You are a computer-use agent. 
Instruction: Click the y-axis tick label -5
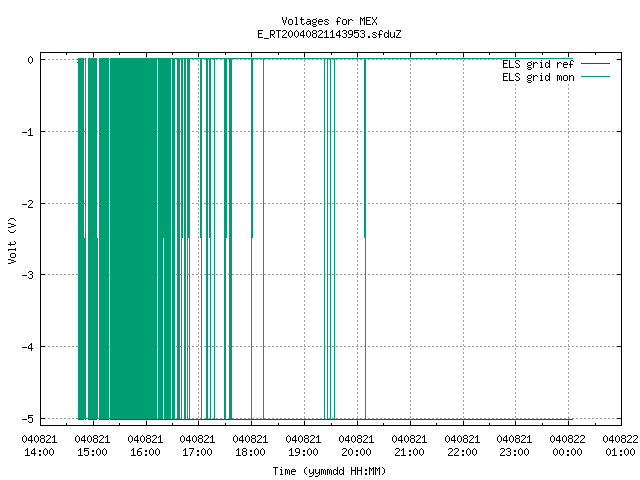(x=28, y=419)
